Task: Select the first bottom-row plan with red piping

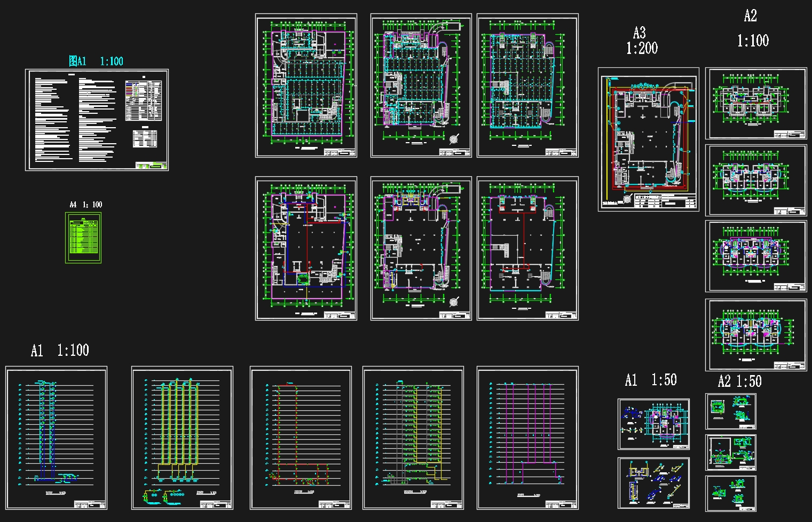Action: pyautogui.click(x=306, y=248)
